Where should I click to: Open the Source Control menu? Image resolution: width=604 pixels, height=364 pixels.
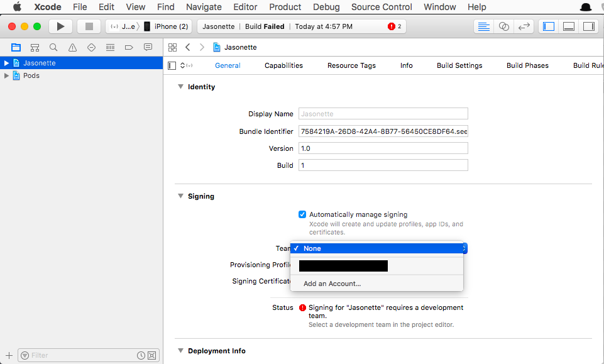[382, 7]
